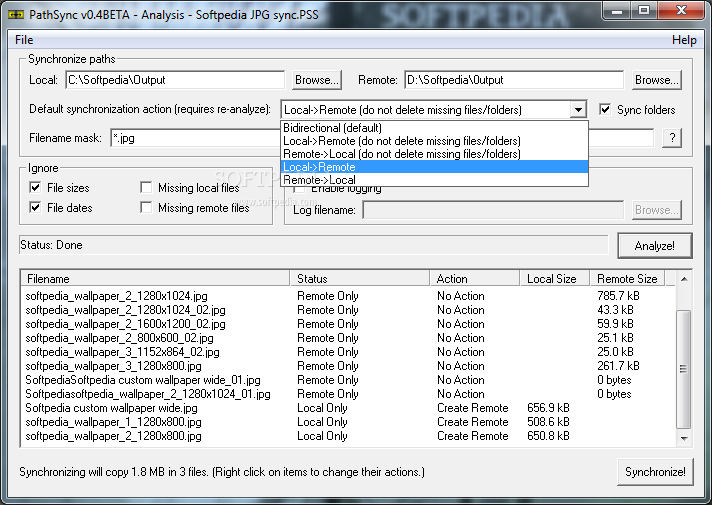Click the list scrollbar up arrow
This screenshot has width=712, height=505.
coord(684,279)
